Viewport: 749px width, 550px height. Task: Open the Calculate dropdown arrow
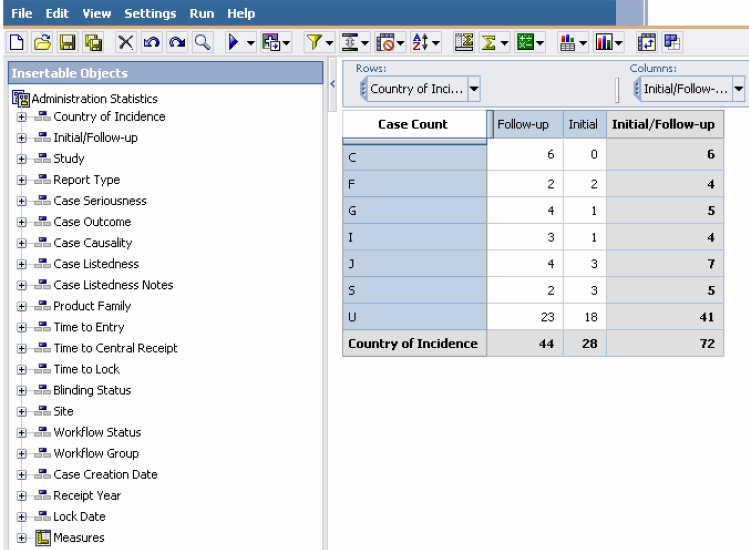click(540, 43)
